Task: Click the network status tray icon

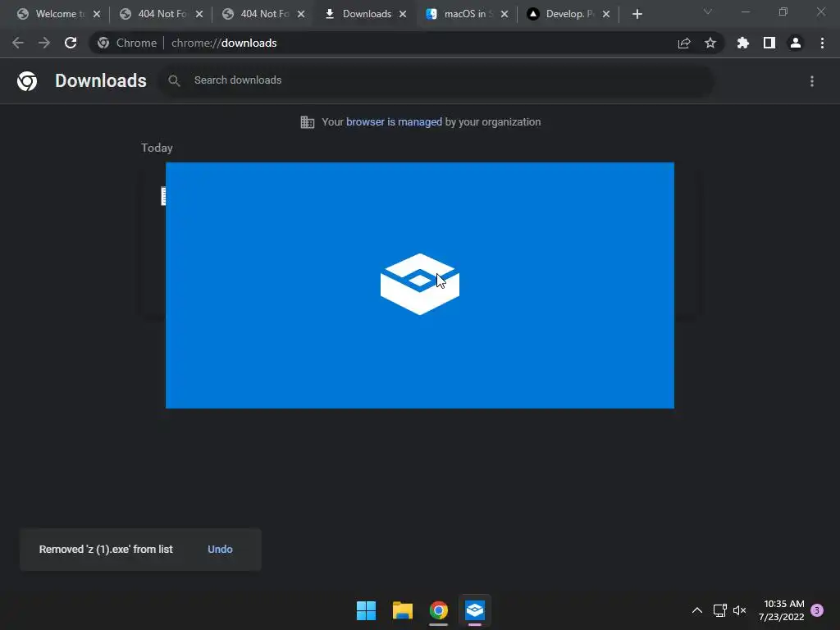Action: click(x=719, y=610)
